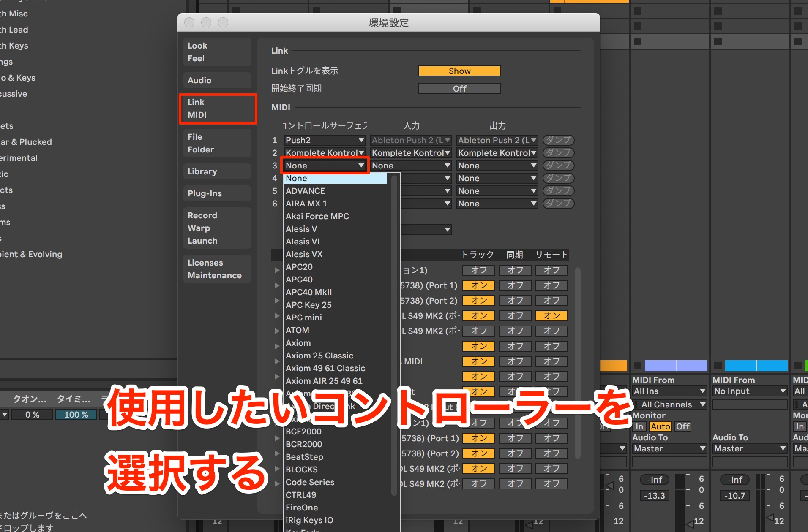Open Audio To Master dropdown under All Ins

pos(669,448)
